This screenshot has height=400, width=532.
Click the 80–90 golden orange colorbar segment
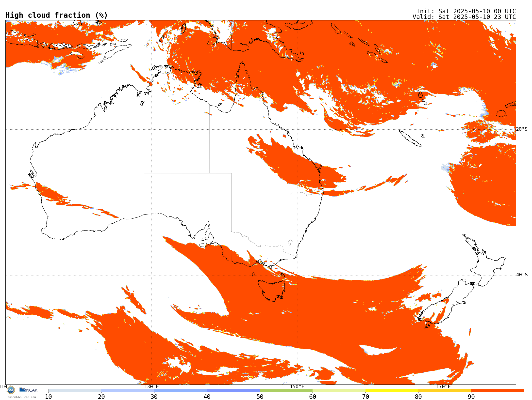point(445,391)
